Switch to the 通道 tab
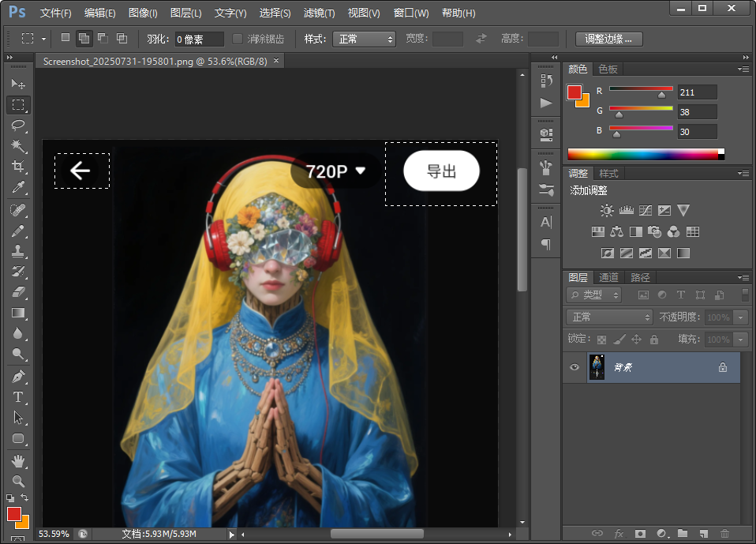 pyautogui.click(x=608, y=277)
